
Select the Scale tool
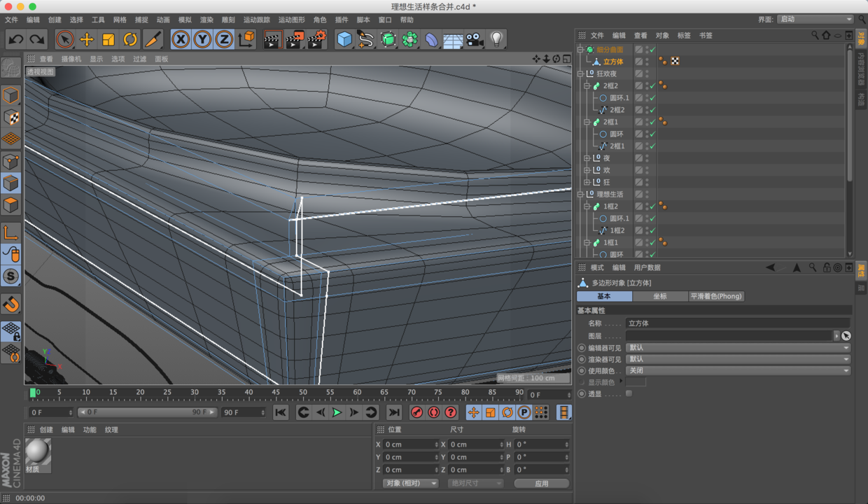tap(108, 40)
